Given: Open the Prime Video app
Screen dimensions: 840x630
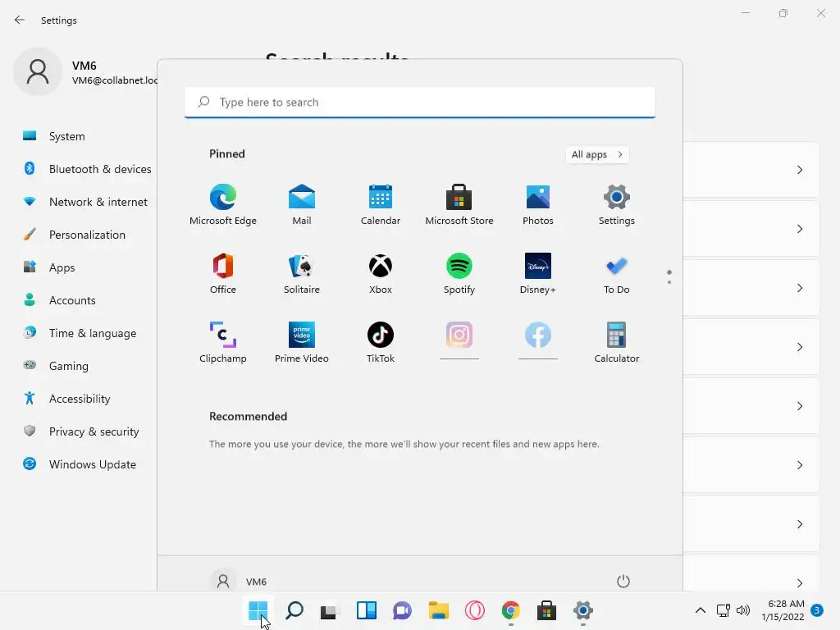Looking at the screenshot, I should pyautogui.click(x=302, y=343).
